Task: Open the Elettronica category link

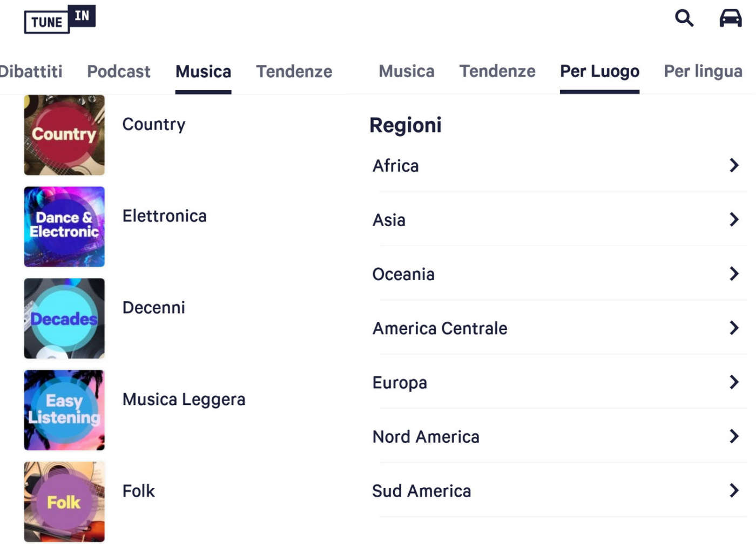Action: [164, 216]
